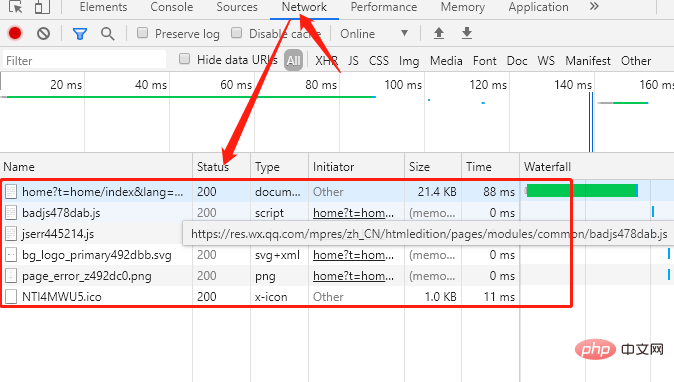Switch to the Console tab
Screen dimensions: 674x382
point(172,7)
